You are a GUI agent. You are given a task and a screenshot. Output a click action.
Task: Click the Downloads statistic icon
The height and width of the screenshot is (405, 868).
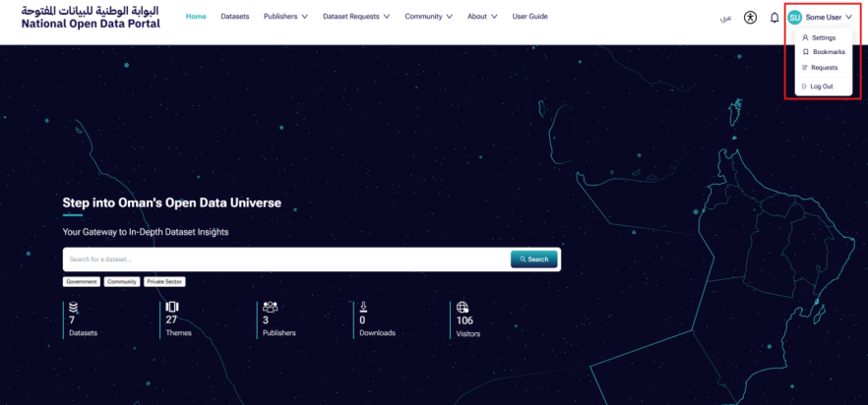pyautogui.click(x=363, y=307)
